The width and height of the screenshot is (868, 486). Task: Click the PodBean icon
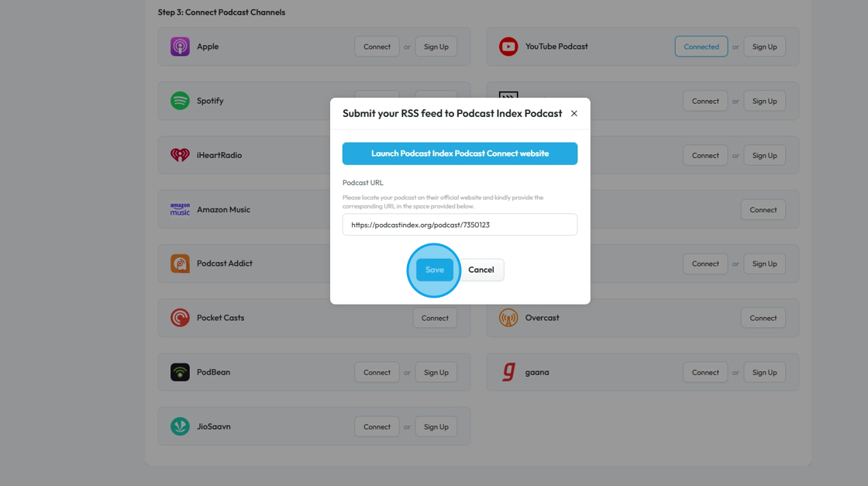tap(180, 372)
